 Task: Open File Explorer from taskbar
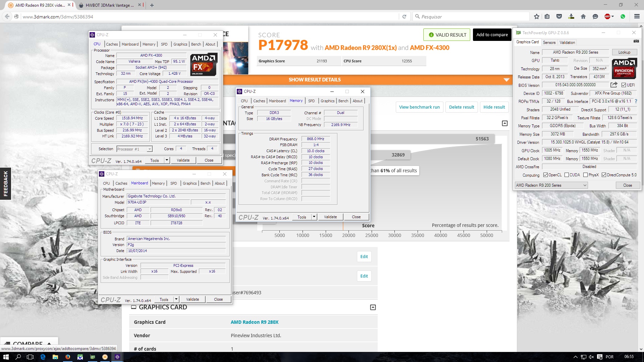click(x=55, y=357)
